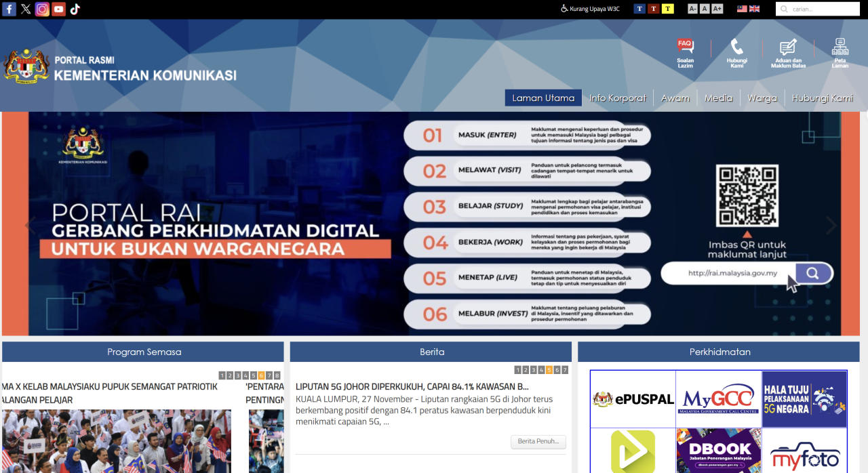Jump to slide 6 in Program Semasa pagination

click(x=261, y=374)
